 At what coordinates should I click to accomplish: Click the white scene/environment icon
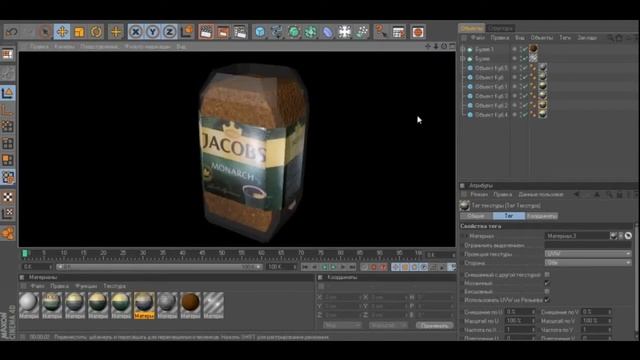(x=344, y=32)
